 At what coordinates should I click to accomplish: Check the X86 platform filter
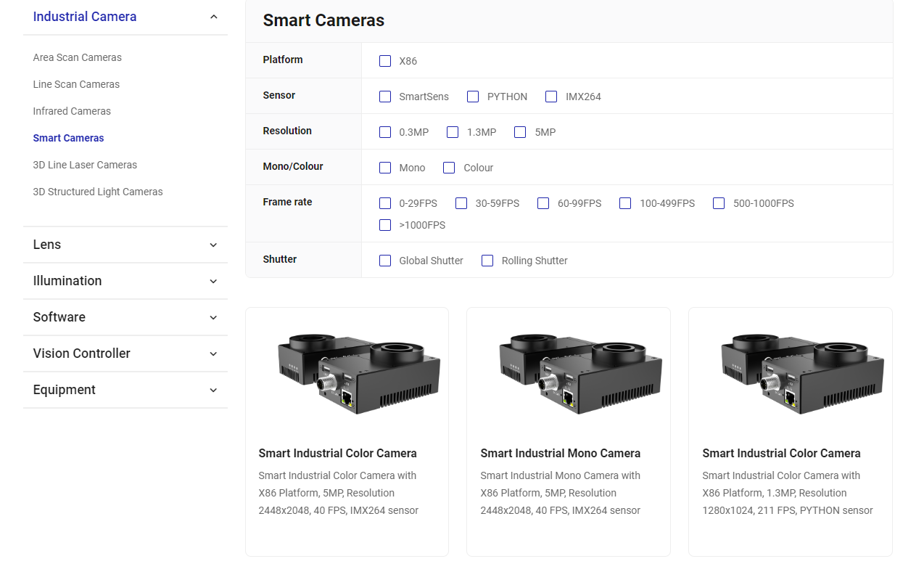[x=385, y=61]
